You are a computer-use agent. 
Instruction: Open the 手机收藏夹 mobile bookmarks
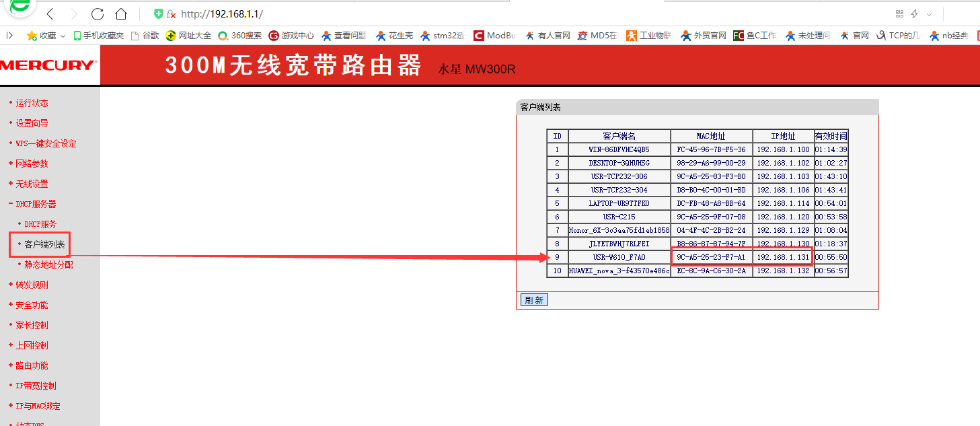pos(98,36)
